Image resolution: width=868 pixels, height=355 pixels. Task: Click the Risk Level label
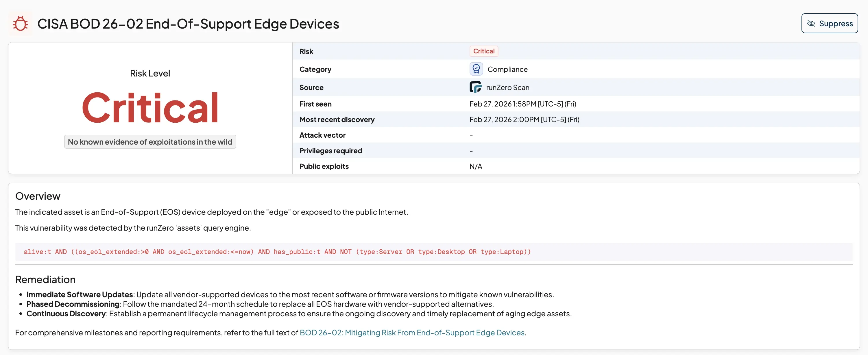click(150, 73)
